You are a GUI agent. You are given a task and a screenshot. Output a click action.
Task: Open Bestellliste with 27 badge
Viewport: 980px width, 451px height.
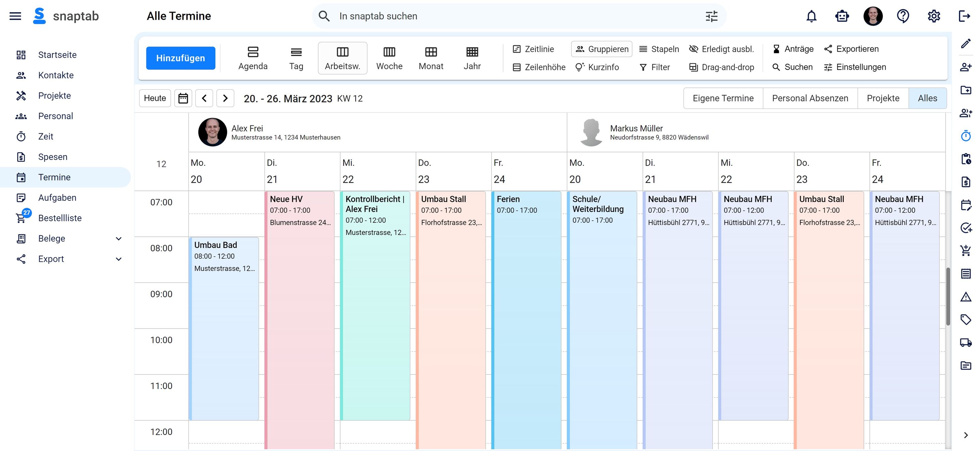tap(65, 218)
